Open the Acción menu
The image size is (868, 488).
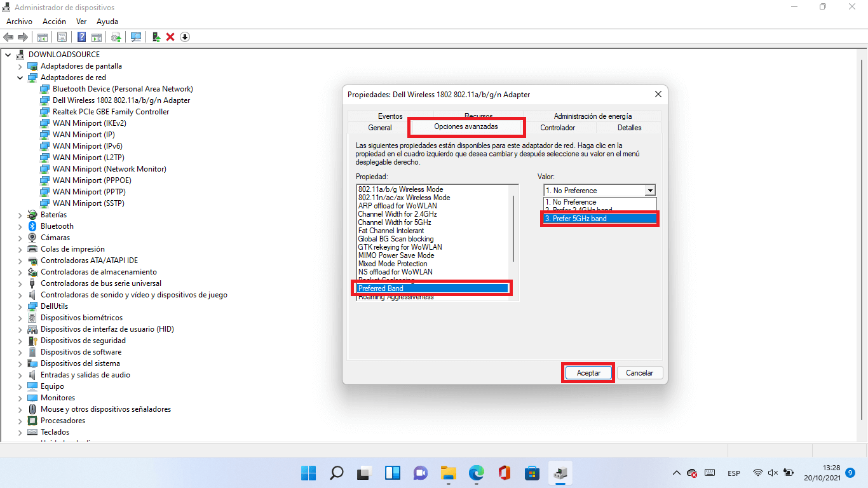pos(54,22)
